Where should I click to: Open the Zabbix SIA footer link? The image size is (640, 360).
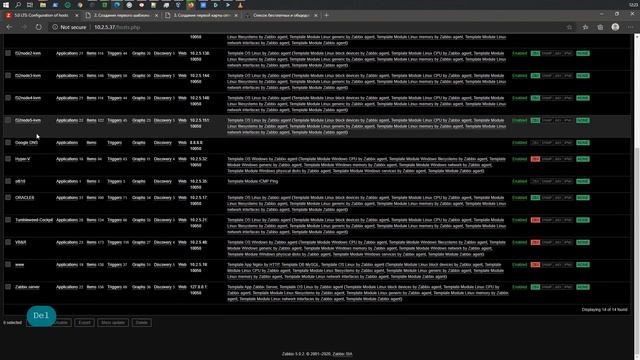[x=342, y=354]
